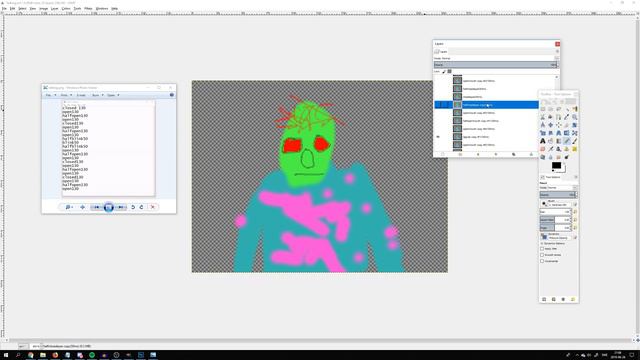Select the Cage Transform tool
Screen dimensions: 640x360
575,133
